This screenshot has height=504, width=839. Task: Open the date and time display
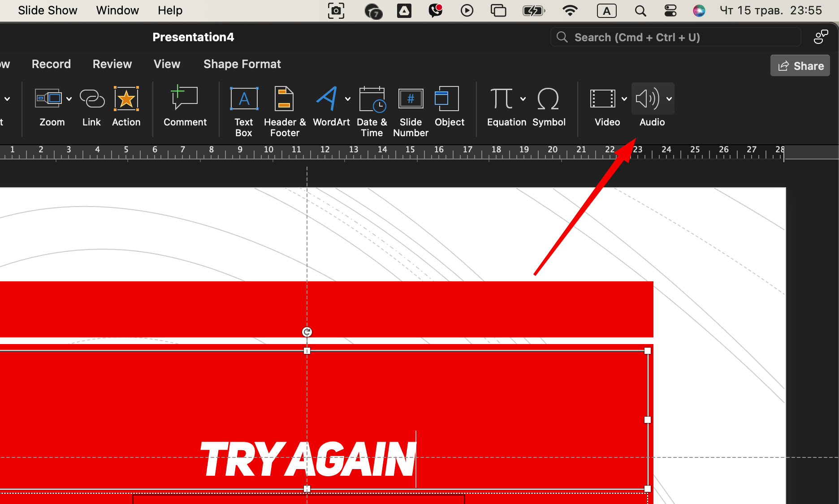pos(771,10)
